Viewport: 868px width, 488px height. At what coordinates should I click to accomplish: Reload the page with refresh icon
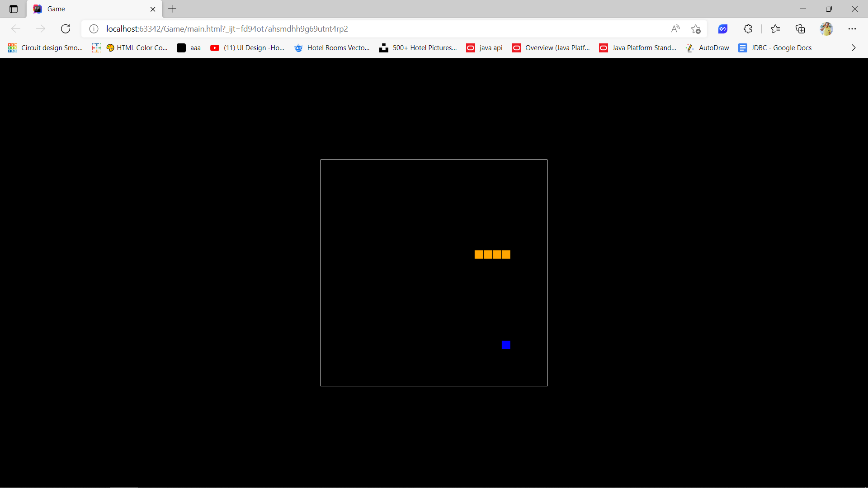tap(66, 29)
